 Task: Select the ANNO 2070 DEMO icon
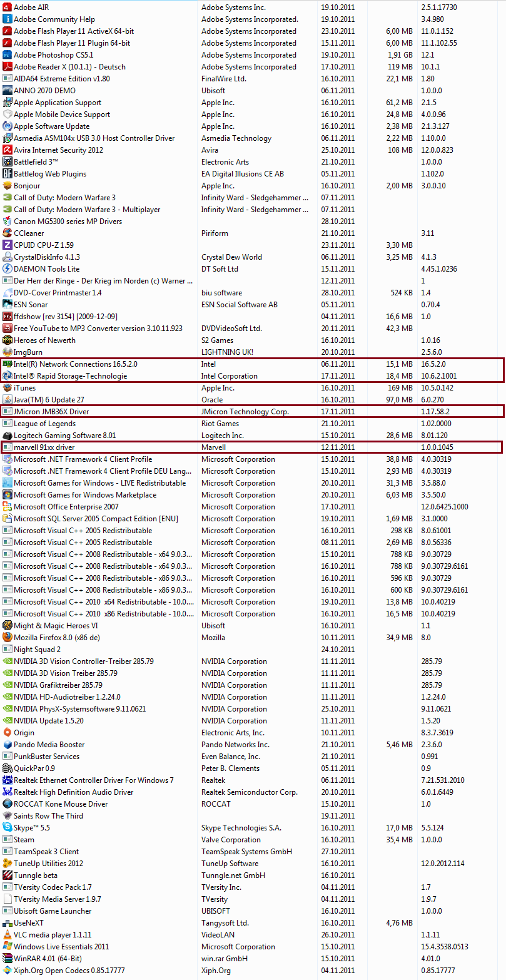(x=8, y=91)
